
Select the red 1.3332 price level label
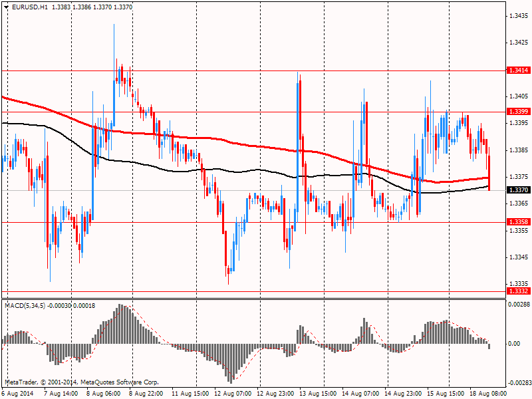point(519,291)
